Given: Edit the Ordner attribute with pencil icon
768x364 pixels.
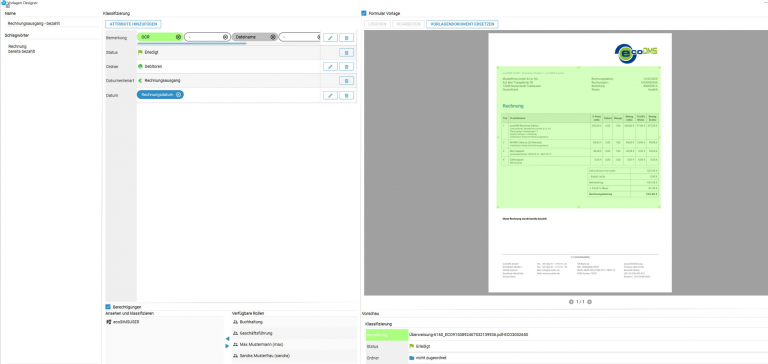Looking at the screenshot, I should [330, 67].
